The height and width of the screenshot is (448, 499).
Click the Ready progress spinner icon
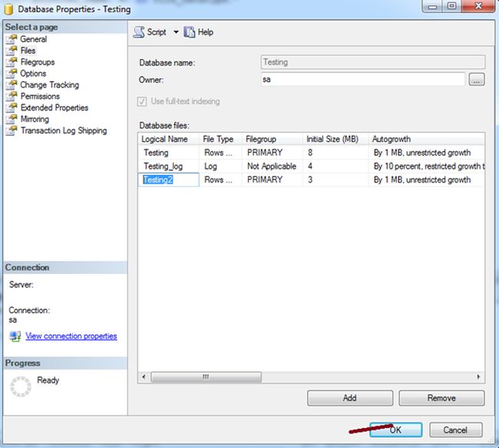pos(21,387)
